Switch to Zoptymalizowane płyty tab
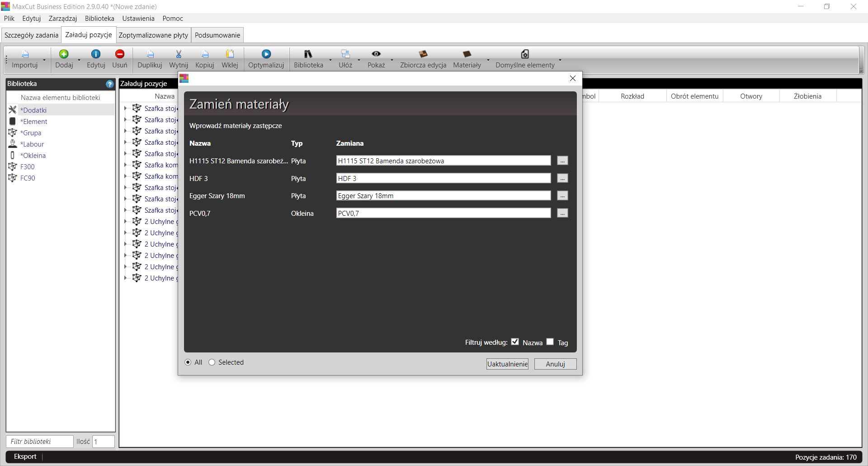This screenshot has width=868, height=466. pyautogui.click(x=153, y=35)
